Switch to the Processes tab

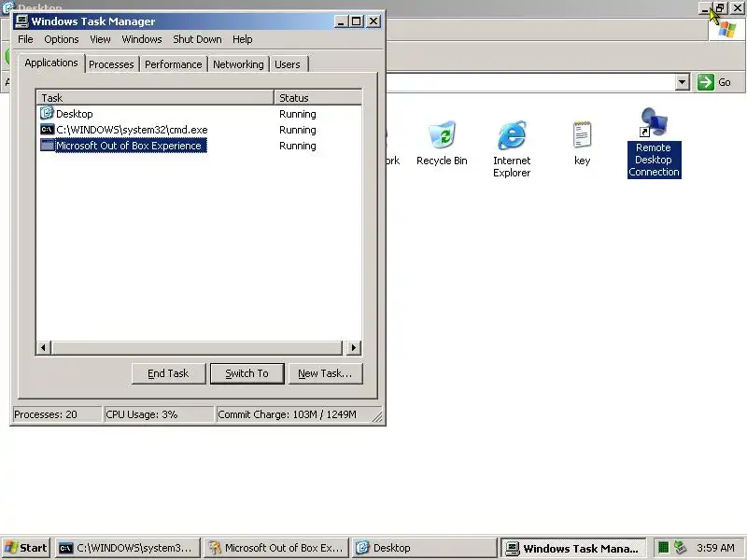pos(111,64)
